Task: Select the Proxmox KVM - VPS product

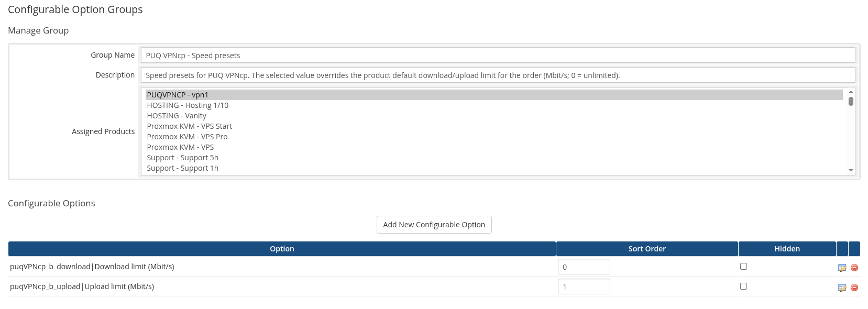Action: pos(494,147)
